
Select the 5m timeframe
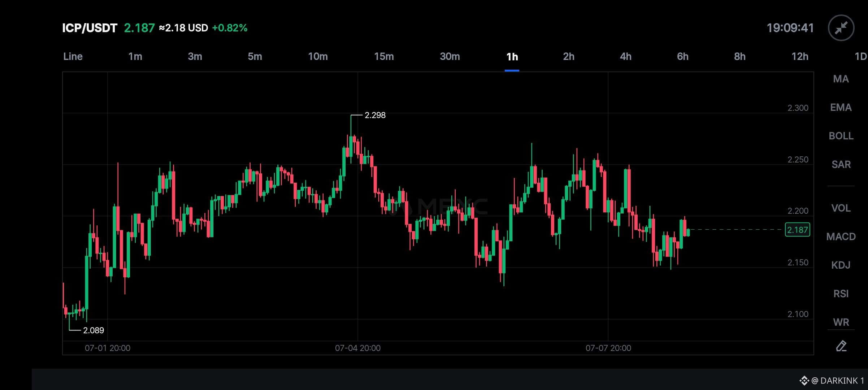[255, 56]
